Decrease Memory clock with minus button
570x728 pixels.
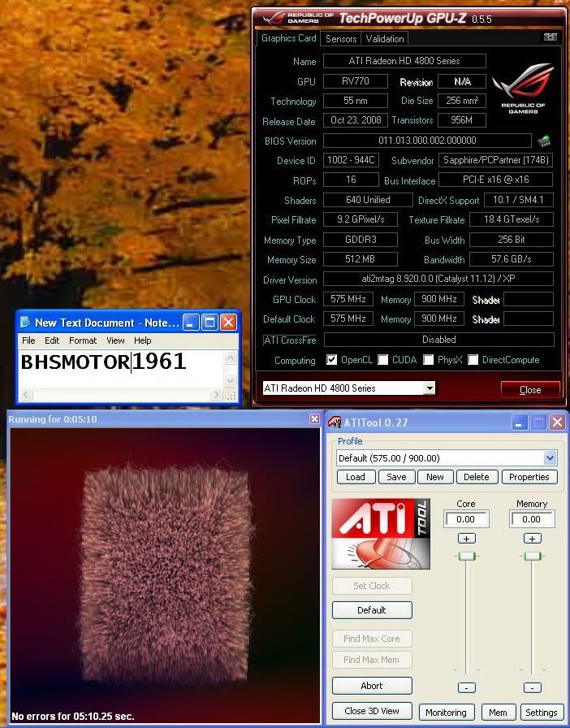(532, 687)
